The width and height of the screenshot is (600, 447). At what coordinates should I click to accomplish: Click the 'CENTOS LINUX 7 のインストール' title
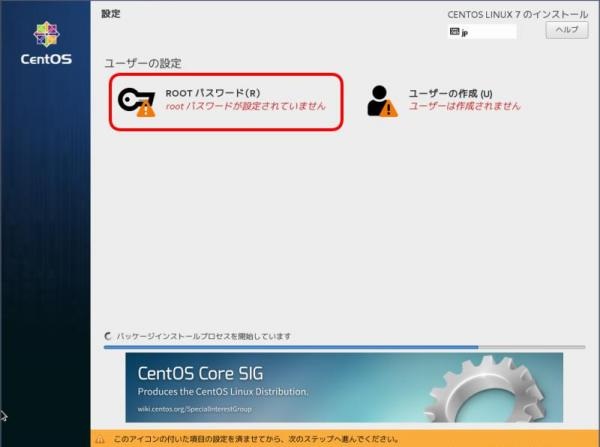pos(518,15)
